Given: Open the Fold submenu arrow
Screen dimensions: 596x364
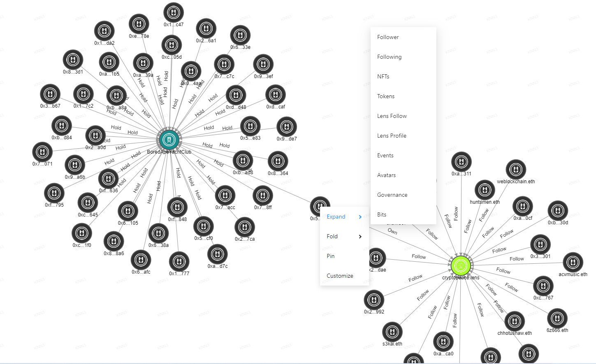Looking at the screenshot, I should click(x=360, y=237).
